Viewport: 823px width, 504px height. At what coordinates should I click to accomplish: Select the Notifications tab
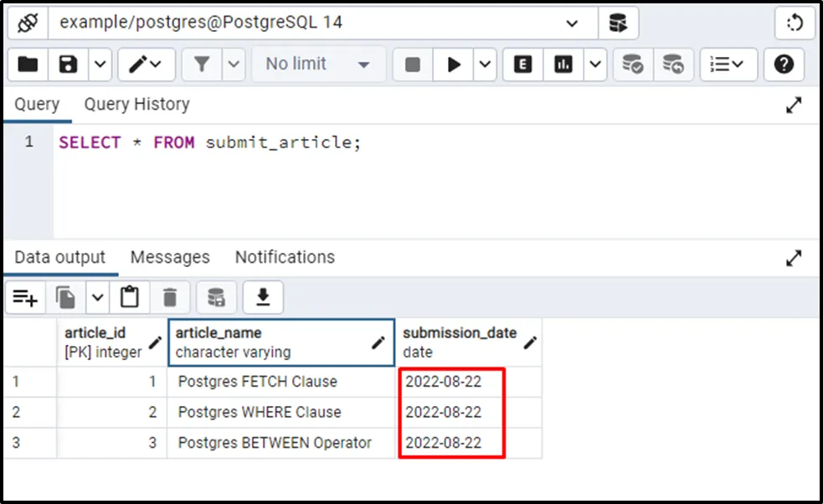(285, 257)
